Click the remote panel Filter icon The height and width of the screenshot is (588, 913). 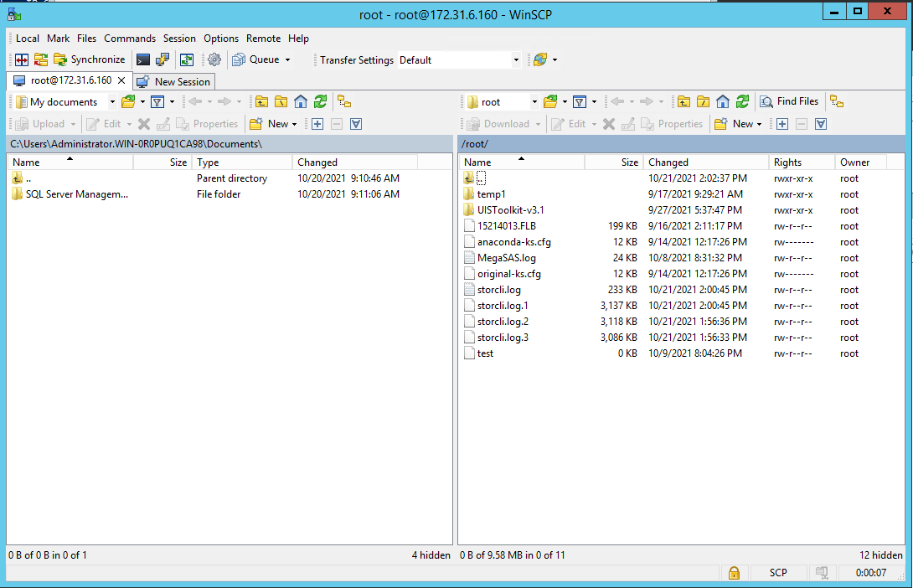[580, 102]
